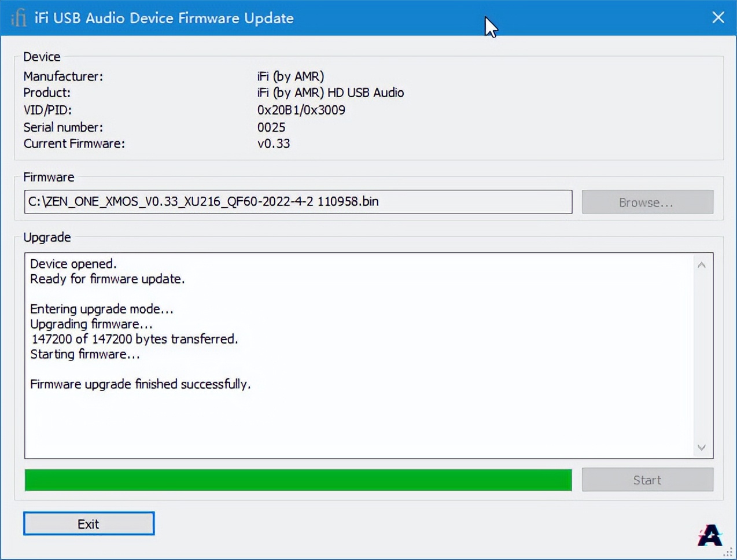Image resolution: width=737 pixels, height=560 pixels.
Task: Click the upgrade log scroll-up arrow
Action: click(702, 265)
